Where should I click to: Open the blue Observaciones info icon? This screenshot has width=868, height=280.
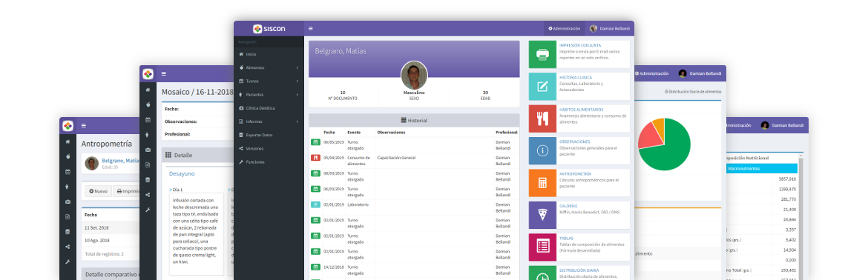tap(542, 151)
